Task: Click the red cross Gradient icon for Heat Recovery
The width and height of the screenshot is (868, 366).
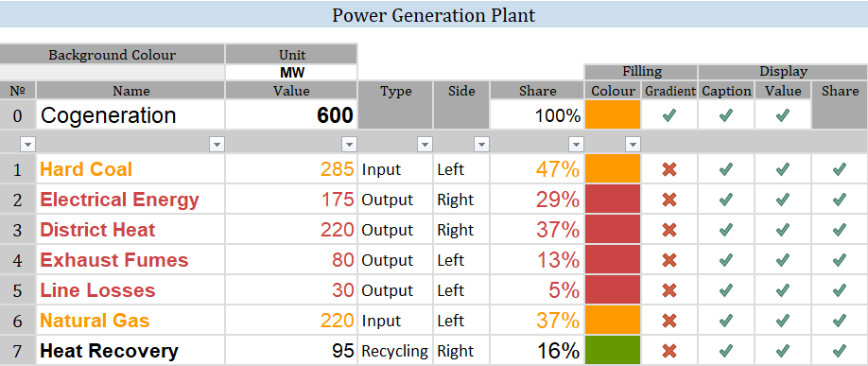Action: [x=669, y=351]
